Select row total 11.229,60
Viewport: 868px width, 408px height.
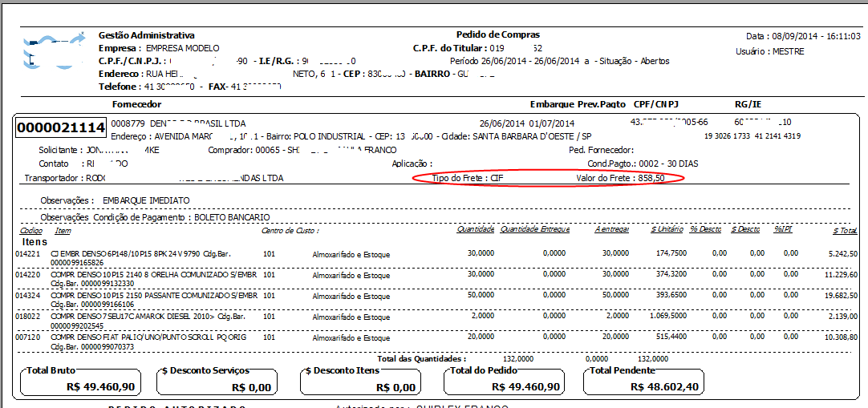point(842,275)
